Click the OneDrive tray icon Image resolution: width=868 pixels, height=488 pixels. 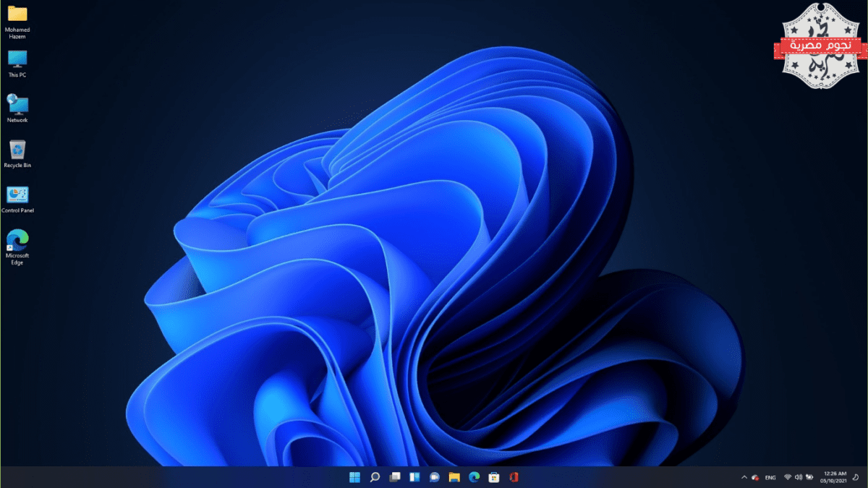tap(755, 477)
